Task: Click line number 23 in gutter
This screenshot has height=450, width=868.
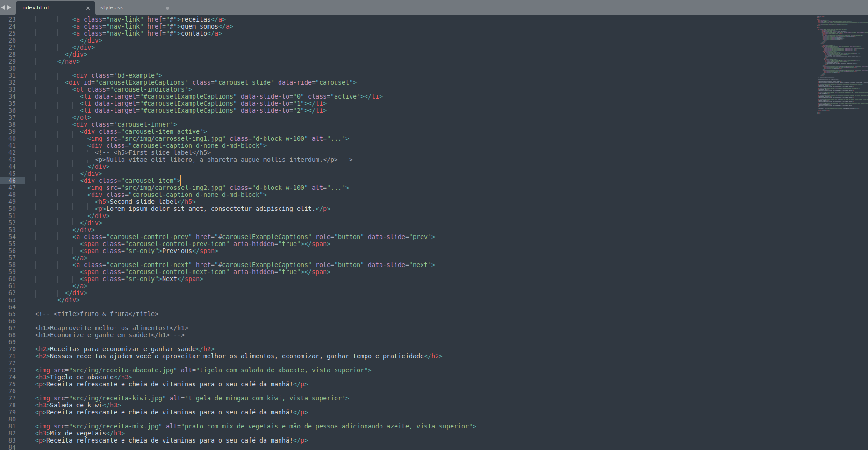Action: click(12, 19)
